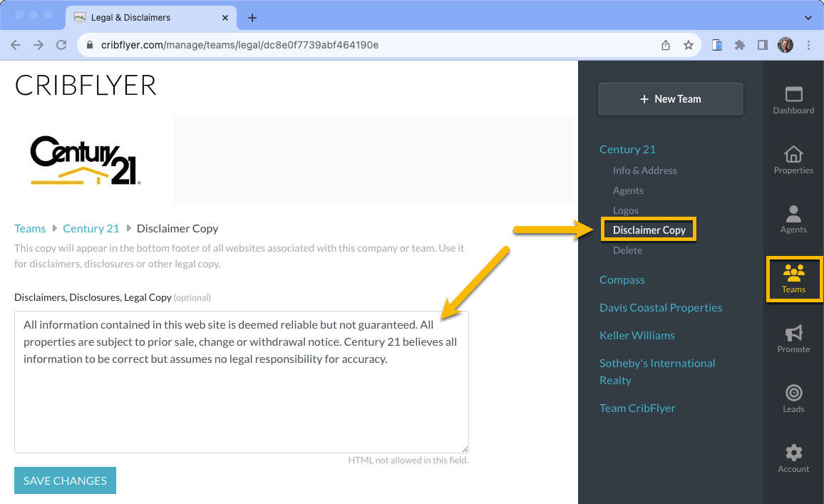Select Disclaimer Copy submenu item

(x=649, y=230)
